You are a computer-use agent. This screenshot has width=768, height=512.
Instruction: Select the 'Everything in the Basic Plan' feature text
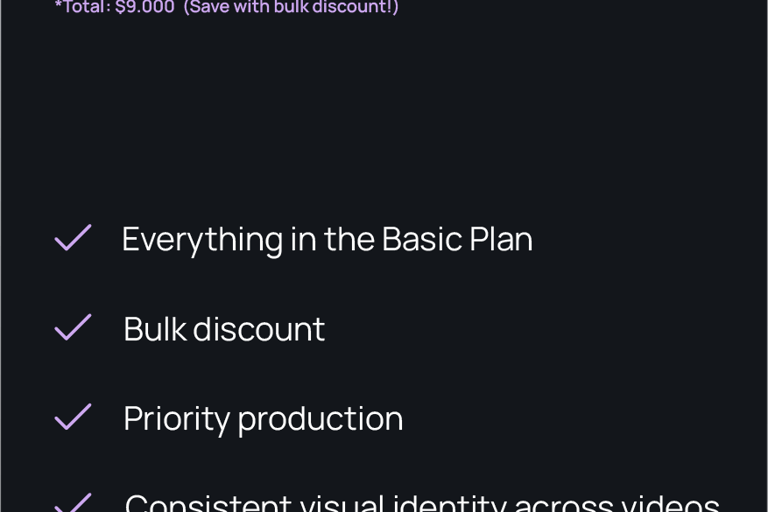pyautogui.click(x=327, y=239)
